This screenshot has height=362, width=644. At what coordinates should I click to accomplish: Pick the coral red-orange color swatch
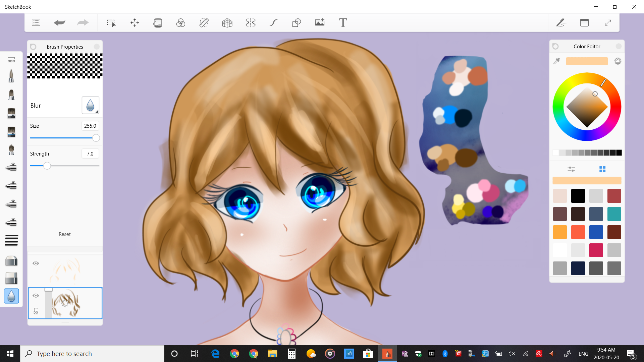578,232
